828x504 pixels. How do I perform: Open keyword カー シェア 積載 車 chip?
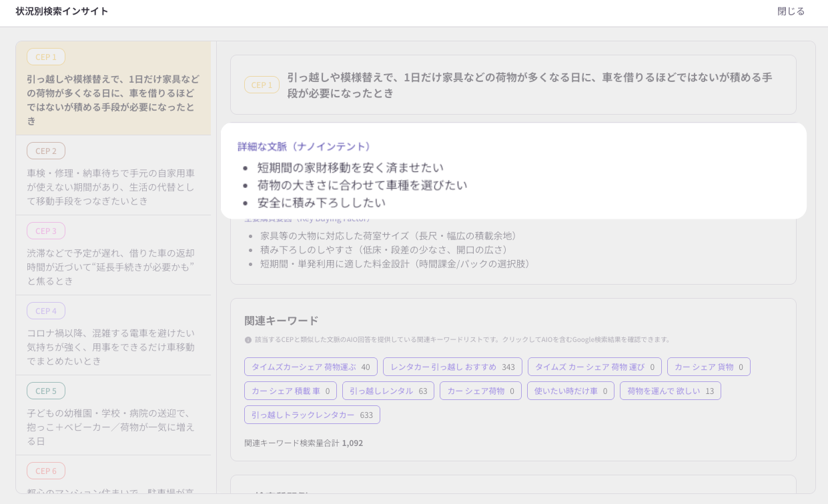290,391
